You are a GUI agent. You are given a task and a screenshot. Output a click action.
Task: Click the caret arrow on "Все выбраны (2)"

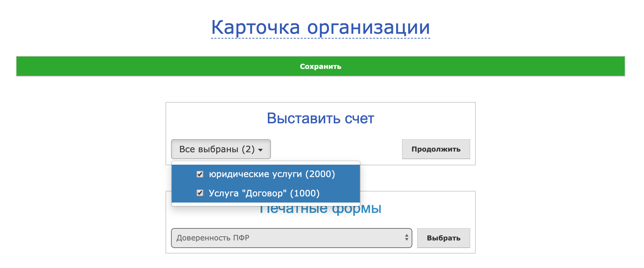tap(260, 150)
